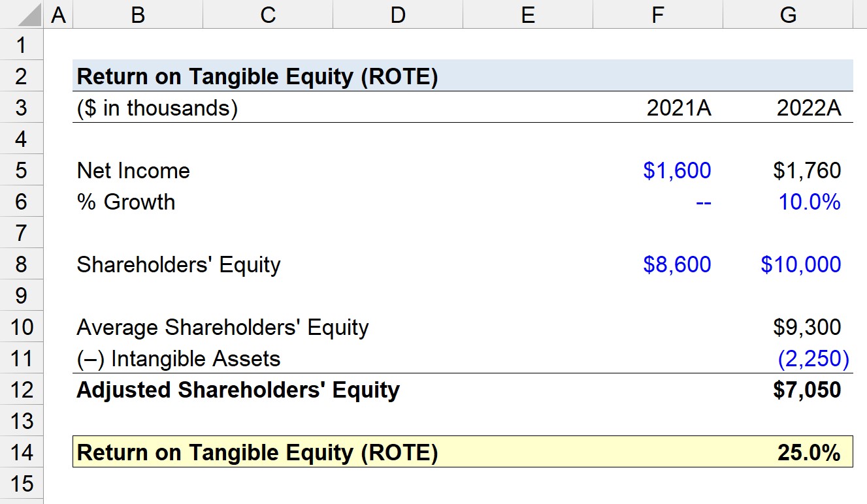The width and height of the screenshot is (867, 504).
Task: Select the 'Return on Tangible Equity (ROTE)' title cell
Action: 257,76
